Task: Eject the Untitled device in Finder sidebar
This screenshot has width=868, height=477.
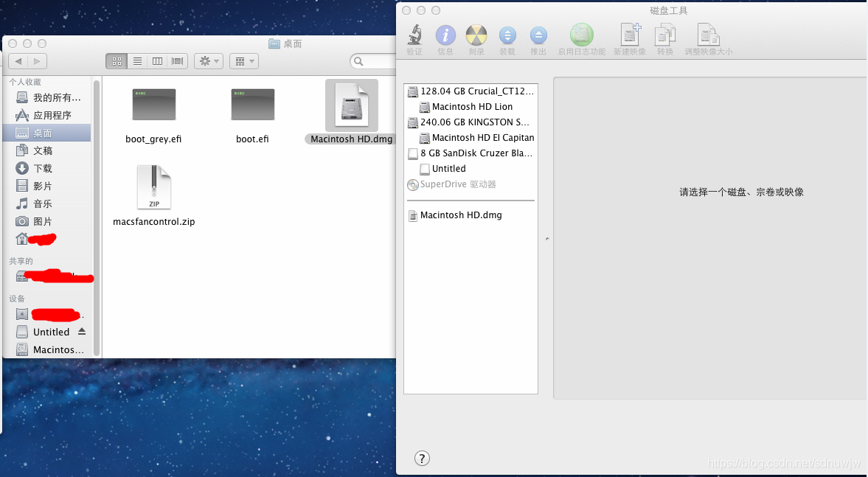Action: (82, 332)
